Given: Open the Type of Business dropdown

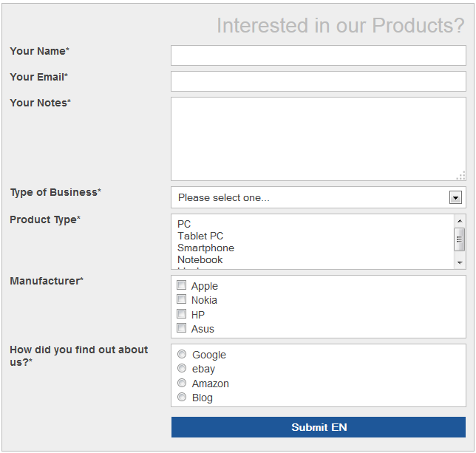Looking at the screenshot, I should point(310,197).
